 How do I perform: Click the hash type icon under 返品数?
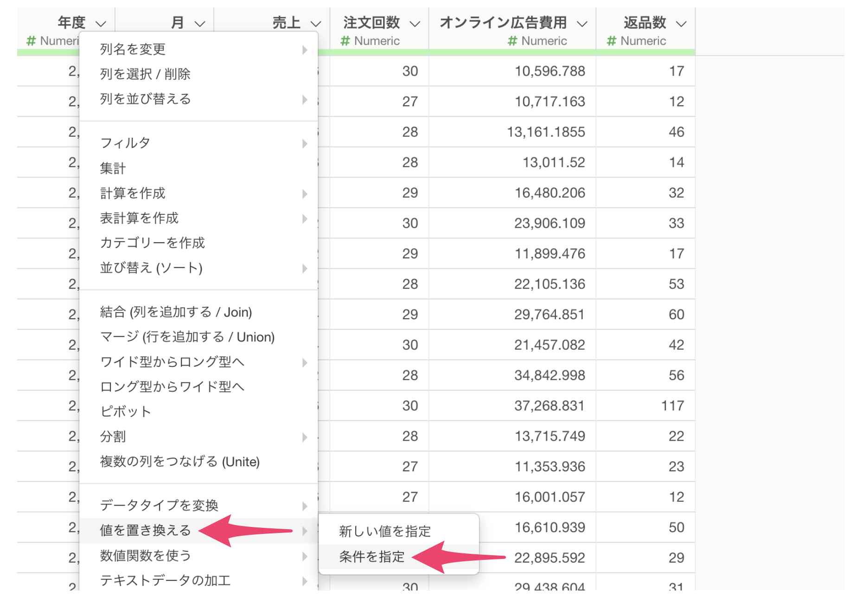coord(611,41)
